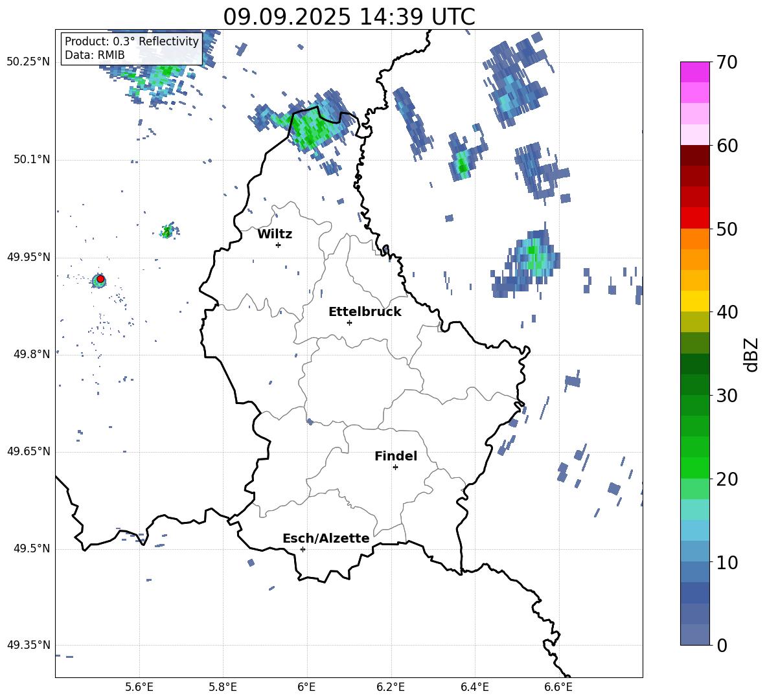
Task: Click the title '09.09.2025 14:39 UTC'
Action: pyautogui.click(x=349, y=17)
